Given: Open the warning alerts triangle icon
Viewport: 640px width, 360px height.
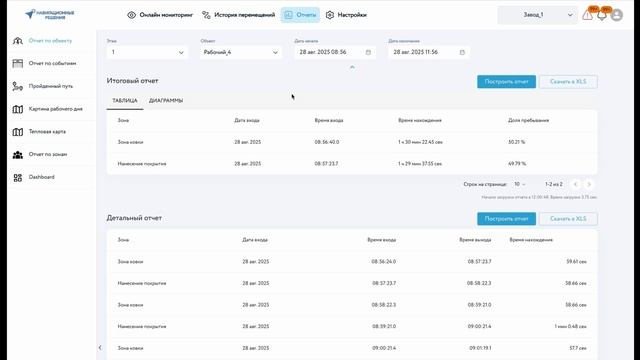Looking at the screenshot, I should [x=587, y=16].
